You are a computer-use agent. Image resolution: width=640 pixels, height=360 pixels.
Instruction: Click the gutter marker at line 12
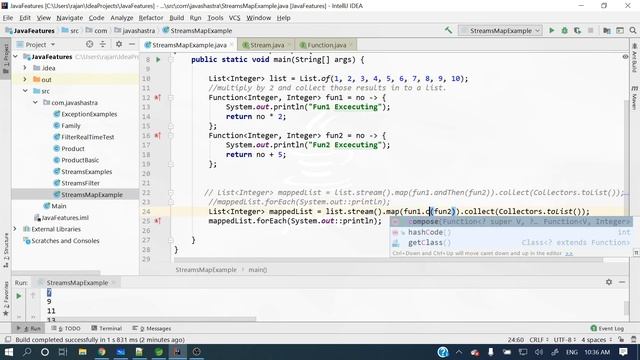tap(158, 98)
